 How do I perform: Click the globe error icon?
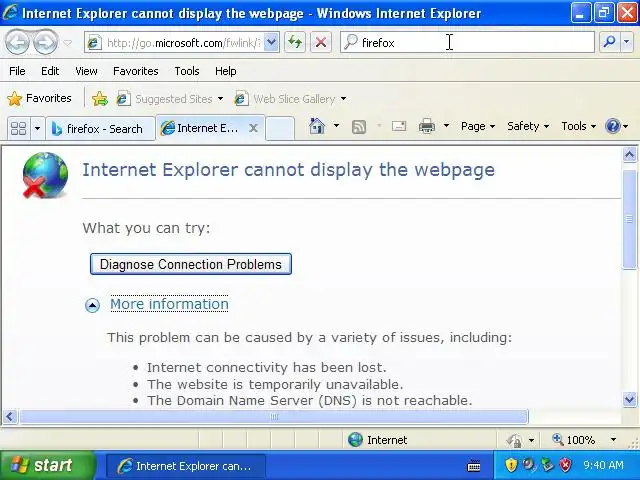(x=45, y=176)
